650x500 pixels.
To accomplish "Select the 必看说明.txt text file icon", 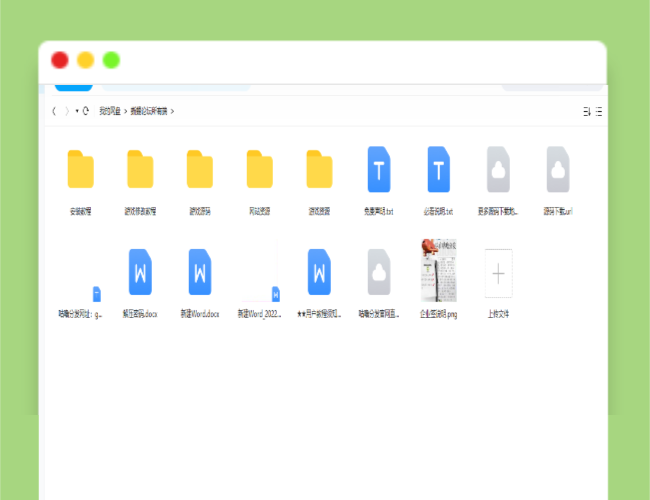I will click(439, 169).
